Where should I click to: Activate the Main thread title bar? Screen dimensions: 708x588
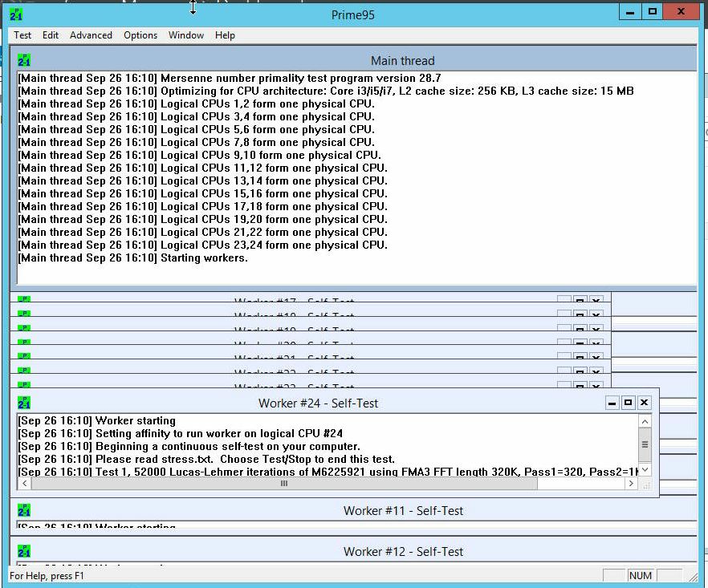click(402, 60)
